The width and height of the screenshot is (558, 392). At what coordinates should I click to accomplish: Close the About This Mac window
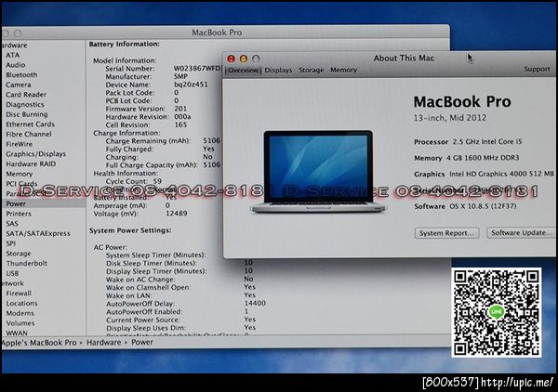point(231,59)
